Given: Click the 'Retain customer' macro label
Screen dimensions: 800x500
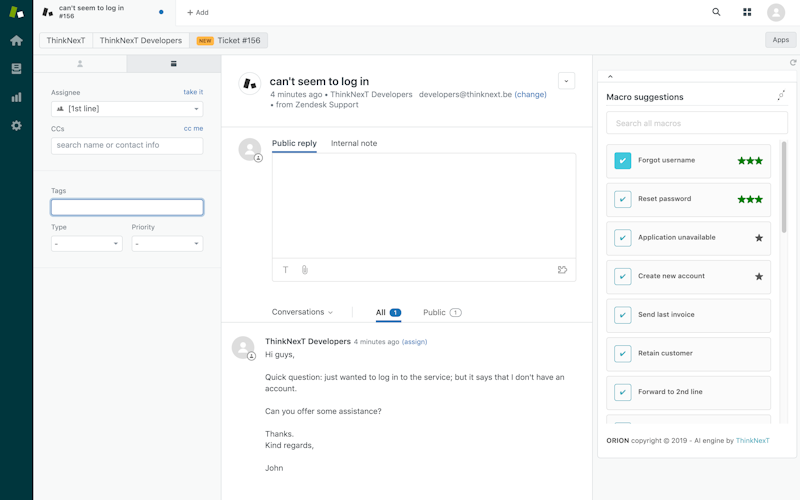Looking at the screenshot, I should tap(665, 354).
